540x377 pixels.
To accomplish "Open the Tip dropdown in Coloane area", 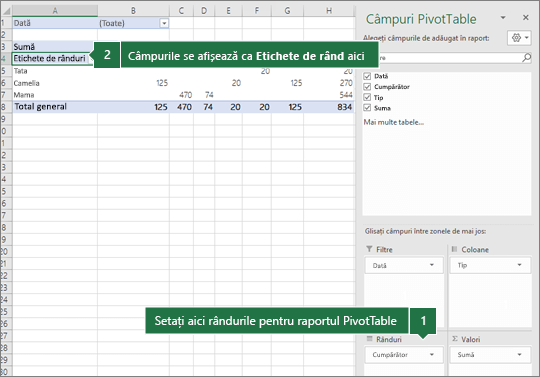I will coord(519,265).
